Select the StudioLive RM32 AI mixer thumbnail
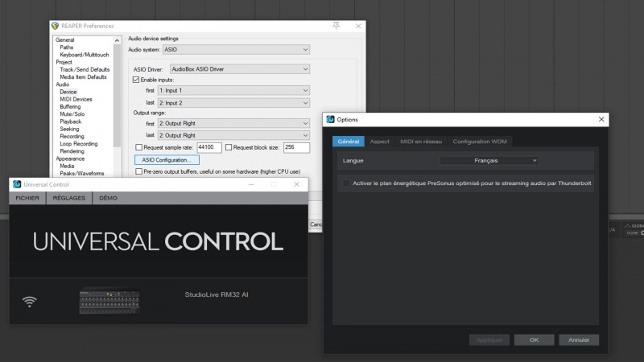The height and width of the screenshot is (362, 644). point(115,301)
